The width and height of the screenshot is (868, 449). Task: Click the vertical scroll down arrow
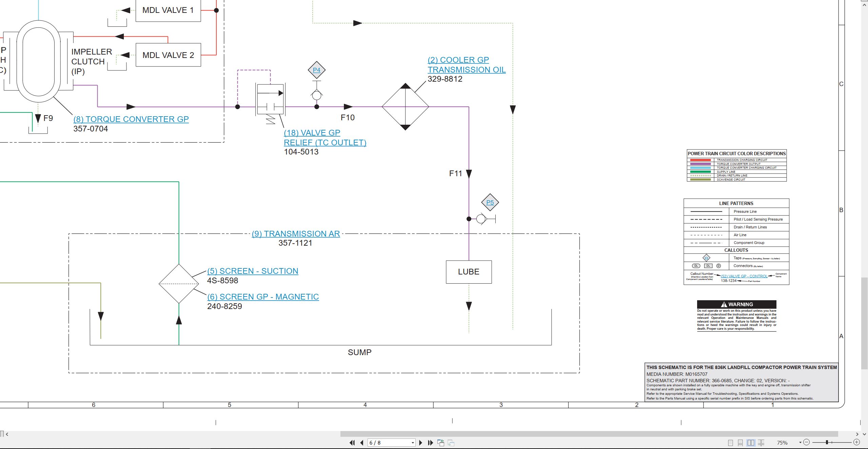click(864, 434)
